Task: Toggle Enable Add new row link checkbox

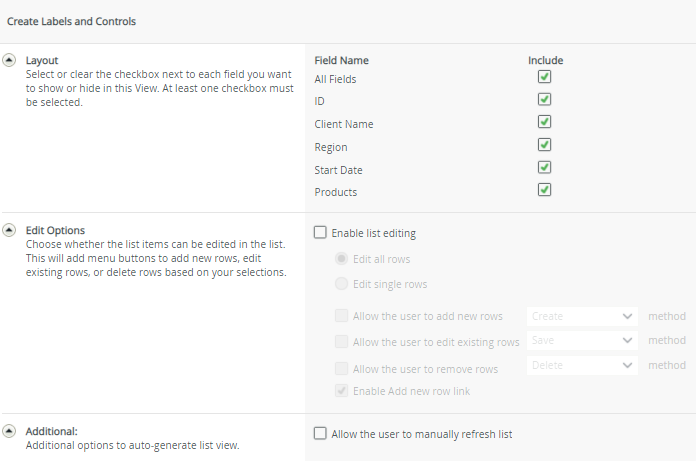Action: 342,390
